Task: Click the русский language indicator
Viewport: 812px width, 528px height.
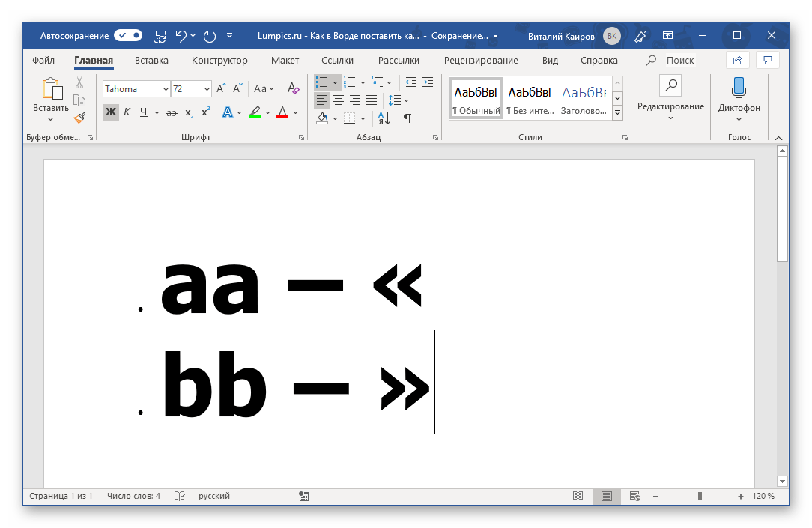Action: click(214, 496)
